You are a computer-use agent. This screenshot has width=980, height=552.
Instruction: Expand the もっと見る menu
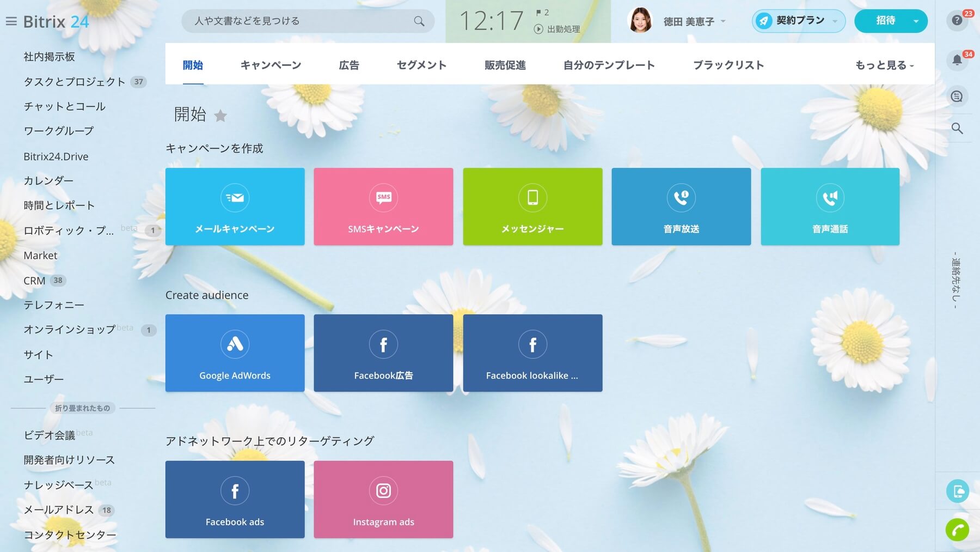tap(884, 65)
